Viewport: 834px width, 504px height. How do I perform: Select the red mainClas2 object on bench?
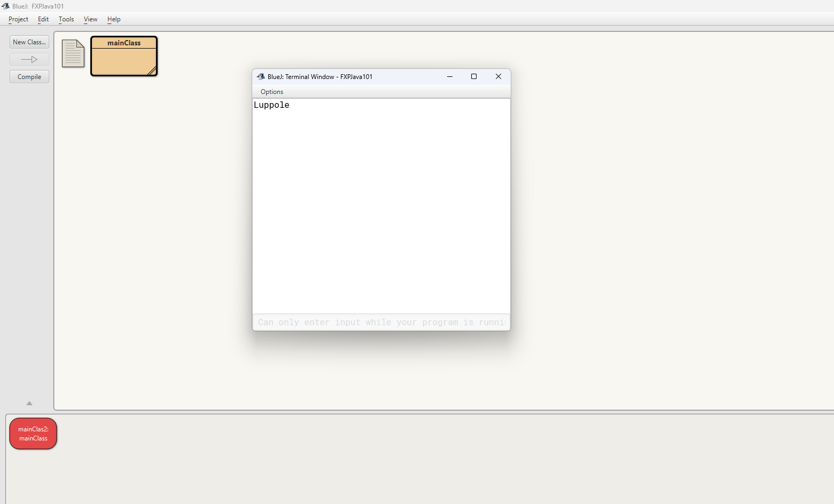[33, 434]
